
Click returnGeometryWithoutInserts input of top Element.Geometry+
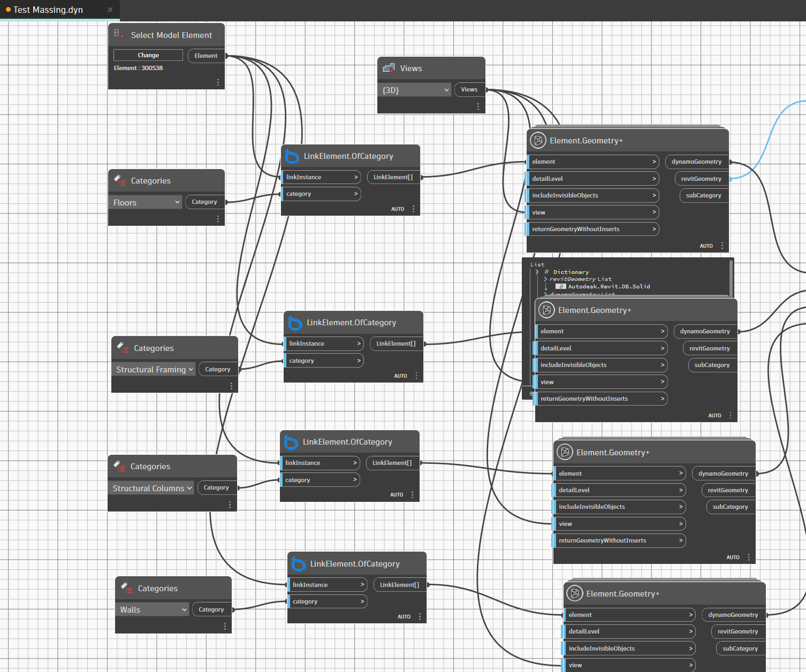(x=593, y=229)
